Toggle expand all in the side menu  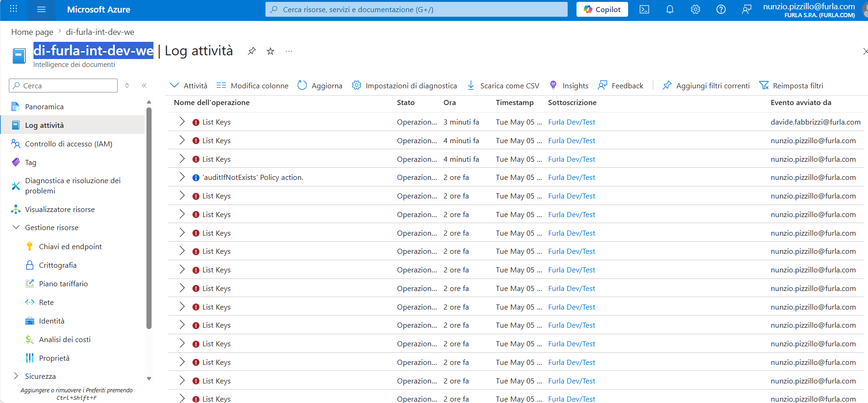(x=127, y=86)
